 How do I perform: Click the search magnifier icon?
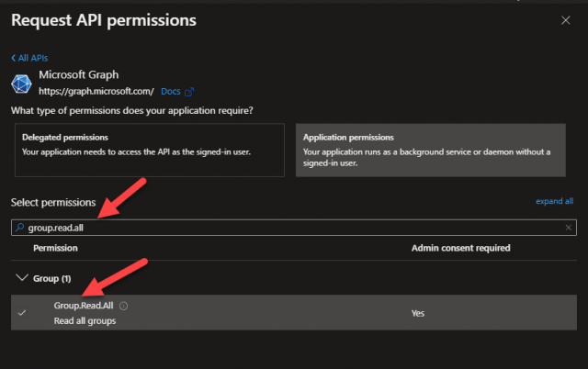point(19,228)
